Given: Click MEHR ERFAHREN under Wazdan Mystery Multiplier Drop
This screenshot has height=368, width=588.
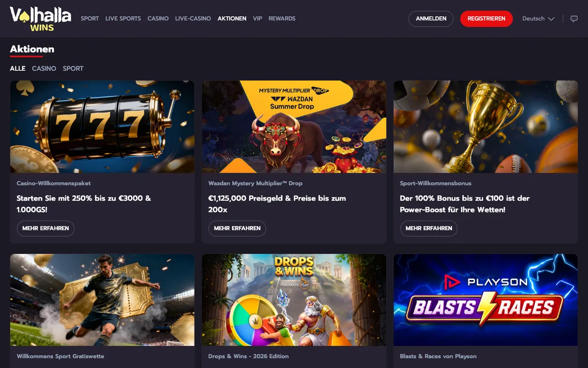Looking at the screenshot, I should click(x=237, y=229).
